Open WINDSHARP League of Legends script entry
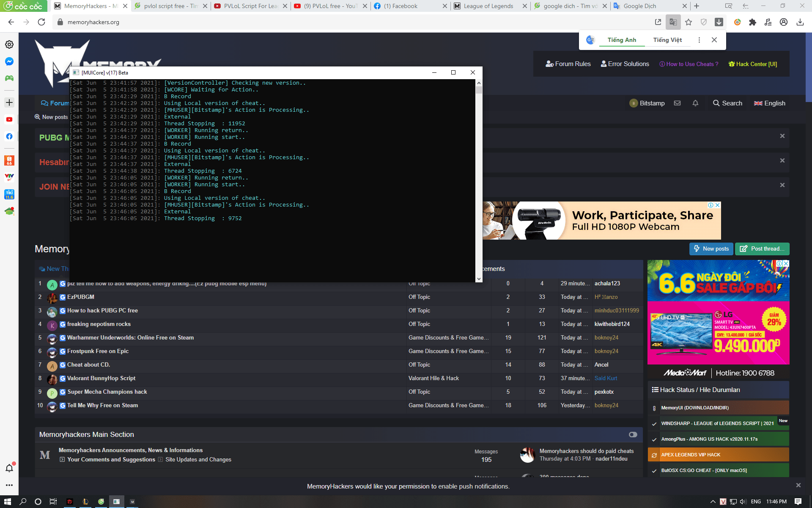This screenshot has height=508, width=812. tap(717, 424)
